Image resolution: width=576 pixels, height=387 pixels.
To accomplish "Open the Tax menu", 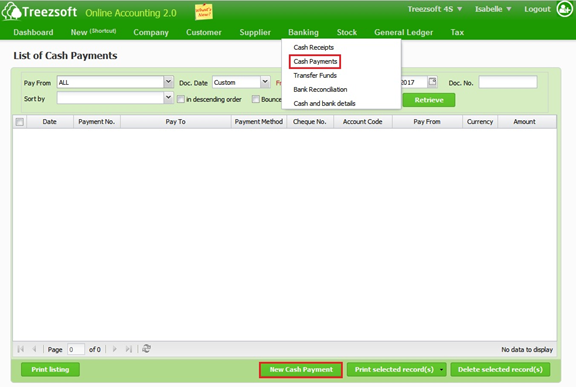I will [457, 32].
